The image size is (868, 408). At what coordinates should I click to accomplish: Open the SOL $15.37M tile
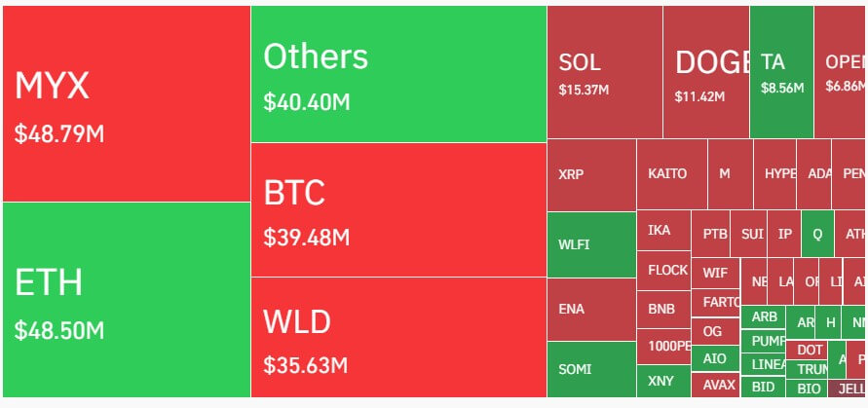604,72
